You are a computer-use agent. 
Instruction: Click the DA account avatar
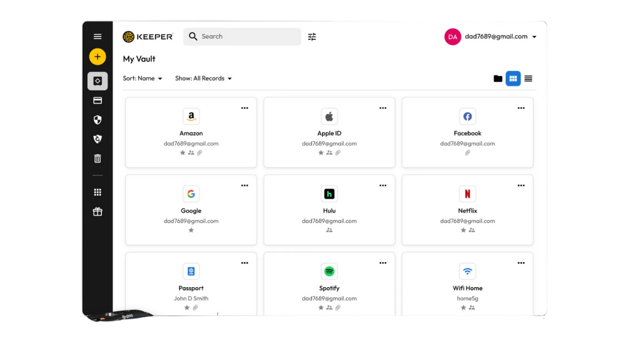coord(452,36)
